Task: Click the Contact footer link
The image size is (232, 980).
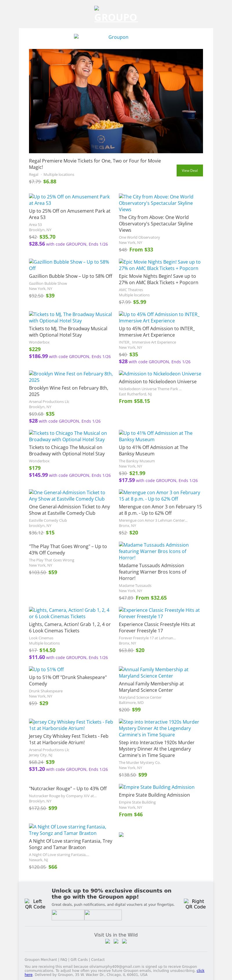Action: tap(98, 959)
